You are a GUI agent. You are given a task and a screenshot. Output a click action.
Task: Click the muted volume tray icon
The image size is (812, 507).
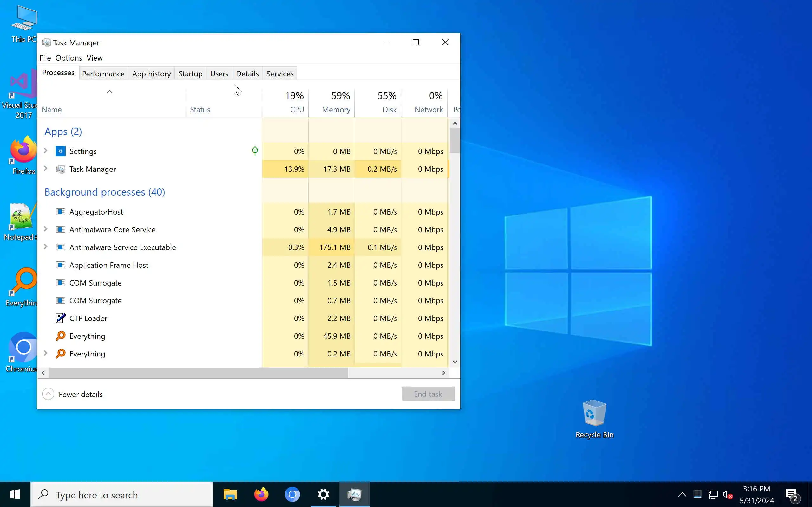pos(727,495)
